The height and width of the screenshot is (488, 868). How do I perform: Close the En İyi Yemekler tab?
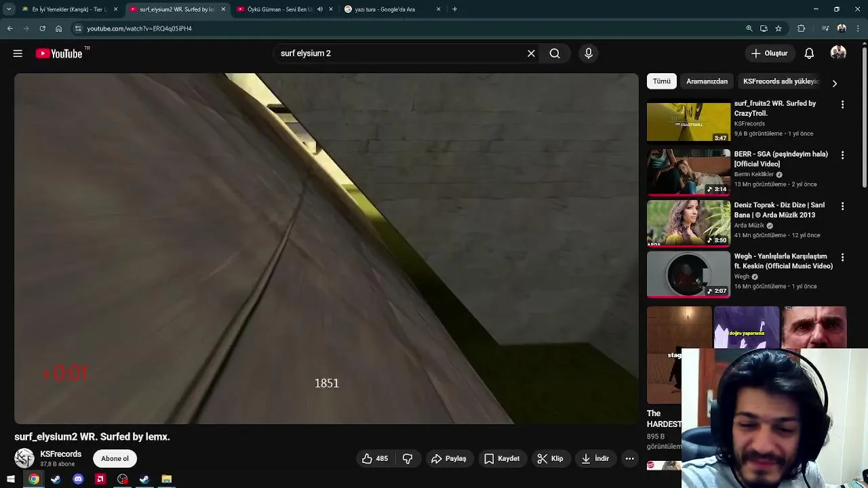115,9
